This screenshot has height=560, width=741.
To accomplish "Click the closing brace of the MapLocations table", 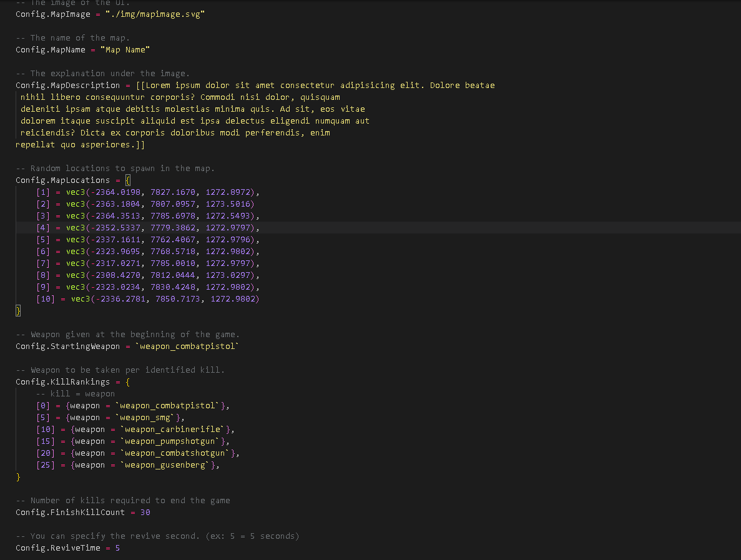I will point(18,311).
